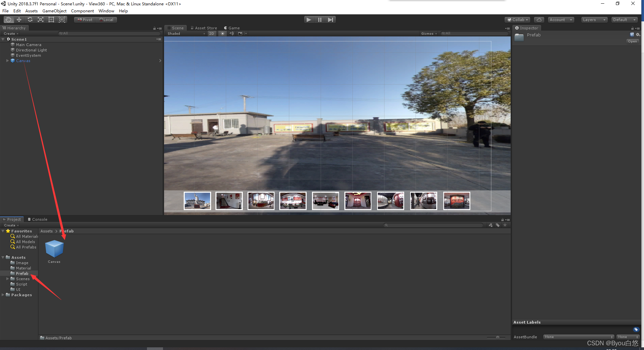Switch to the Console tab
The width and height of the screenshot is (644, 350).
tap(37, 219)
